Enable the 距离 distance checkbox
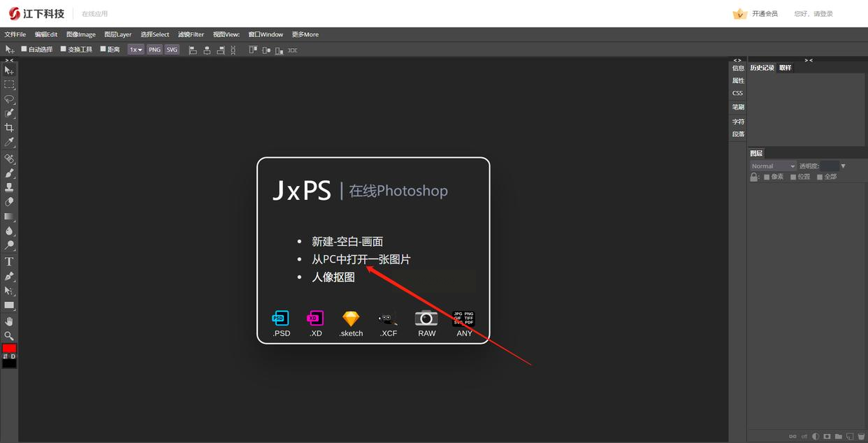This screenshot has width=868, height=443. click(103, 49)
